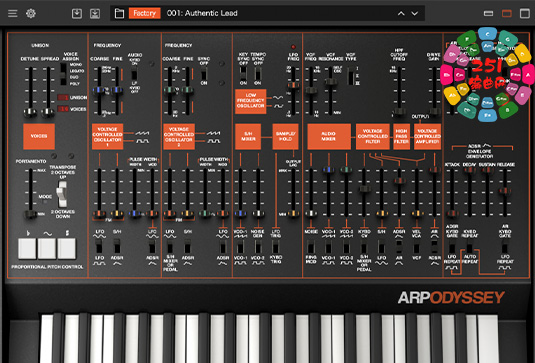
Task: Adjust the ADSR Sustain slider
Action: point(487,170)
